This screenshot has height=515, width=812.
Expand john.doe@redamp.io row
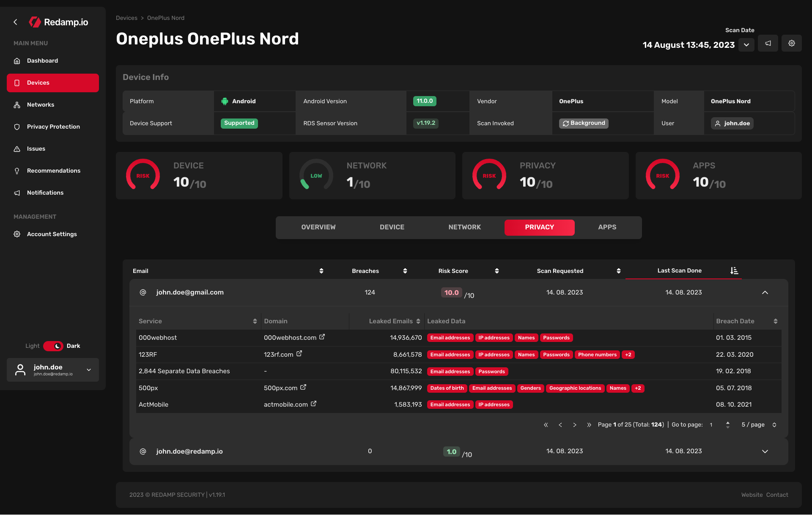click(765, 452)
